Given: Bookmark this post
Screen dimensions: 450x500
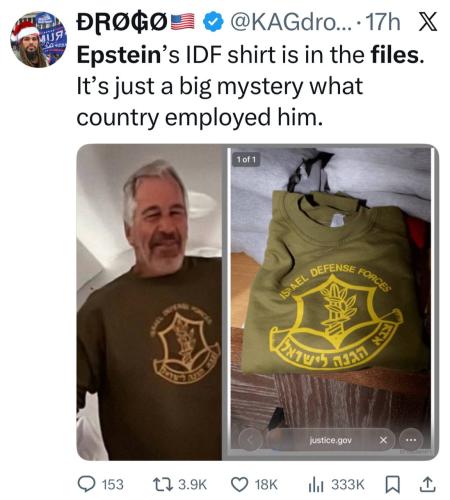Looking at the screenshot, I should [392, 484].
